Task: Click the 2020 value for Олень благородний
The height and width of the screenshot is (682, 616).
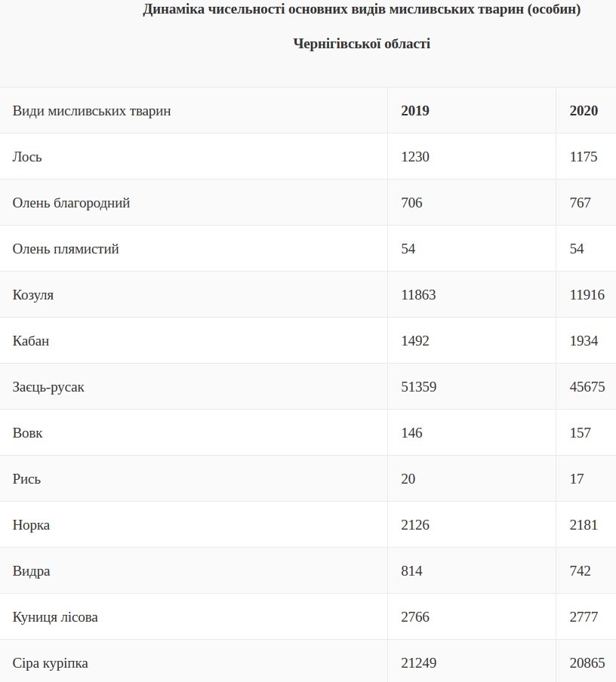Action: point(581,203)
